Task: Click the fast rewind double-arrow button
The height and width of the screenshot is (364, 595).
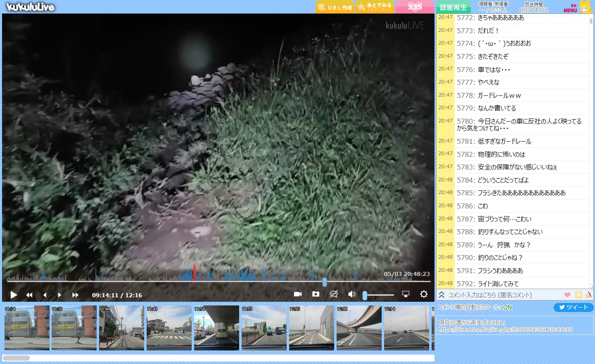Action: [x=29, y=295]
